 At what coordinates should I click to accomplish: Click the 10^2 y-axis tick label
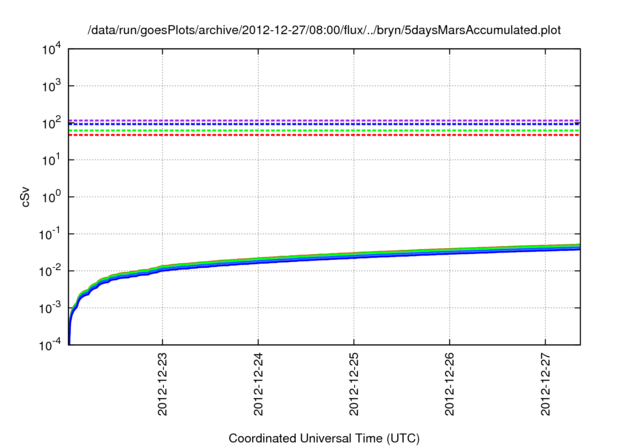pyautogui.click(x=52, y=123)
